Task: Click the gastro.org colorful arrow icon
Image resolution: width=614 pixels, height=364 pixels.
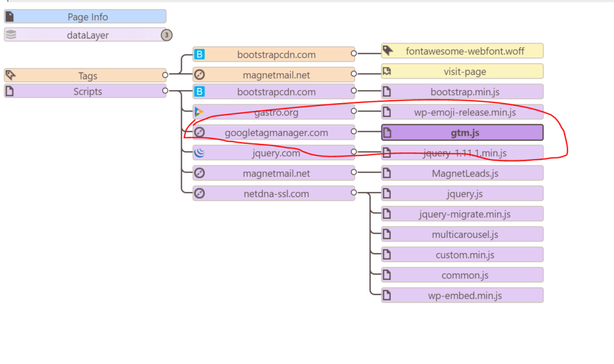Action: pyautogui.click(x=199, y=112)
